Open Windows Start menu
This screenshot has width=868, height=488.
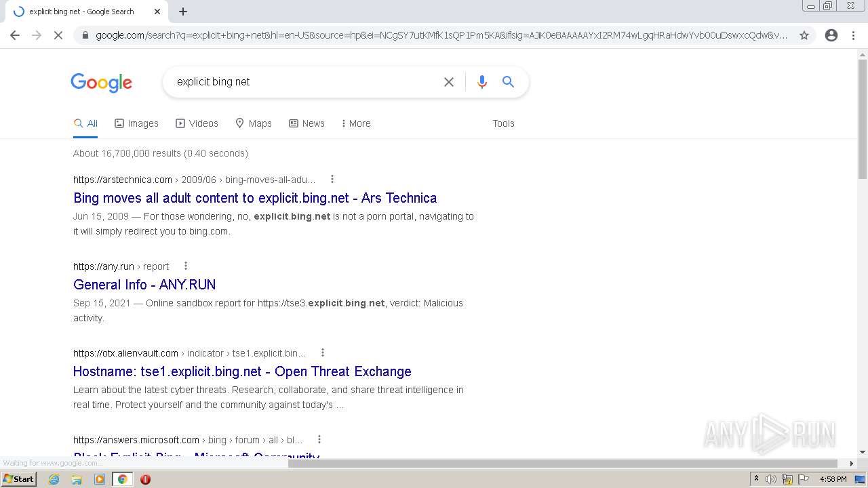point(19,479)
